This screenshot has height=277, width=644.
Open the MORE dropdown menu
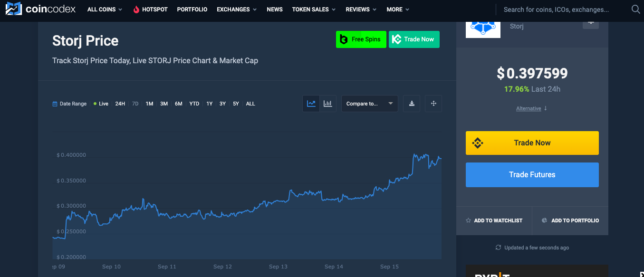[x=398, y=10]
